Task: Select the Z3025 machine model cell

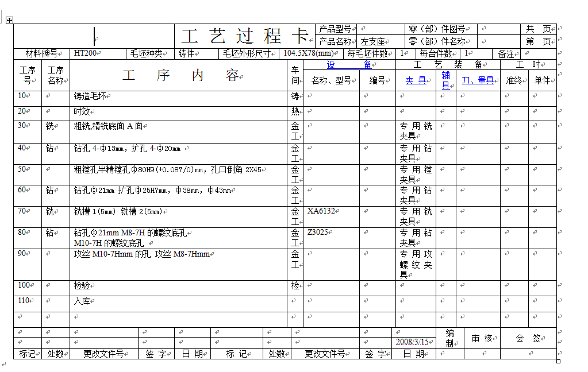Action: pyautogui.click(x=317, y=231)
